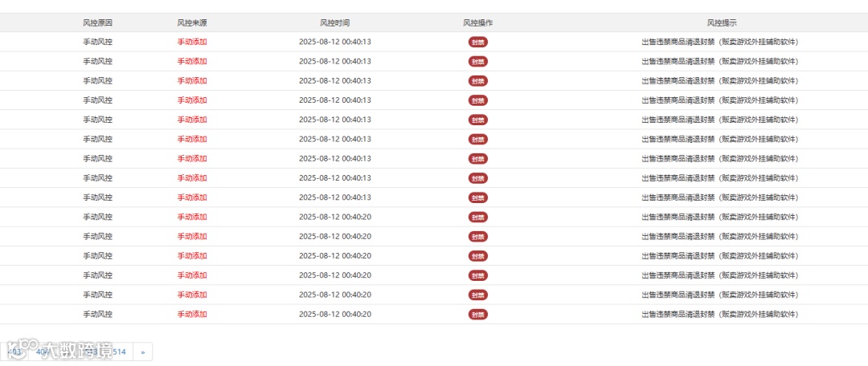This screenshot has width=868, height=366.
Task: Go to next page with » arrow
Action: (143, 352)
